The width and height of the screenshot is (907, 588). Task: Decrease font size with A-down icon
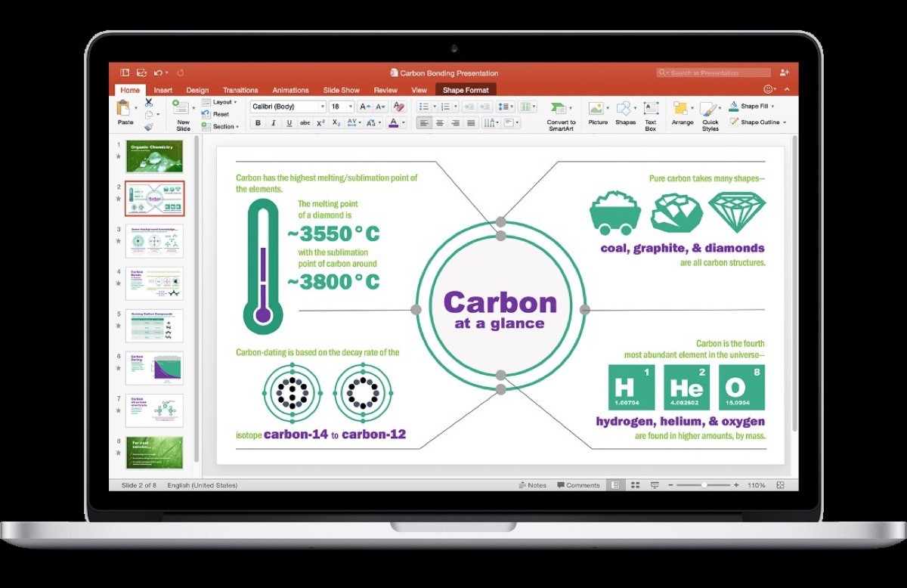[x=380, y=107]
